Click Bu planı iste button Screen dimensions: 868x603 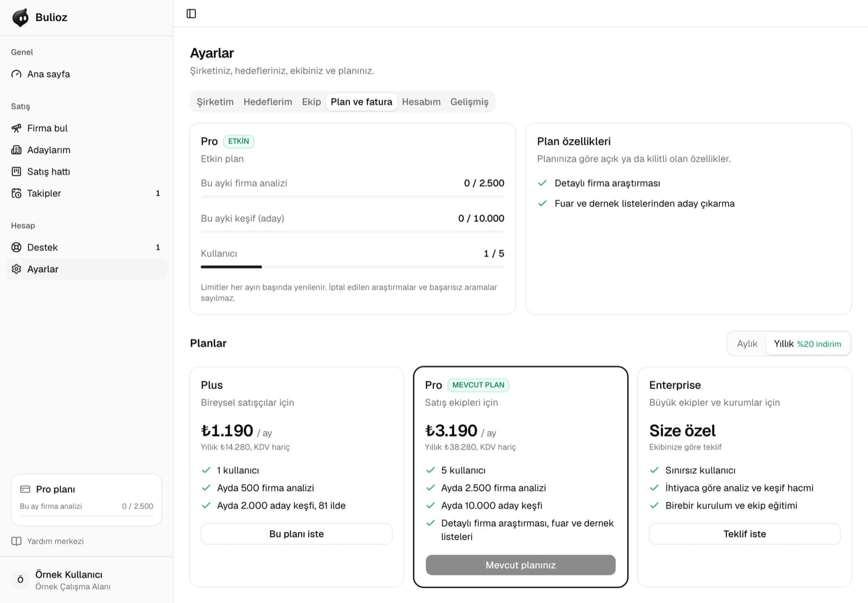296,534
